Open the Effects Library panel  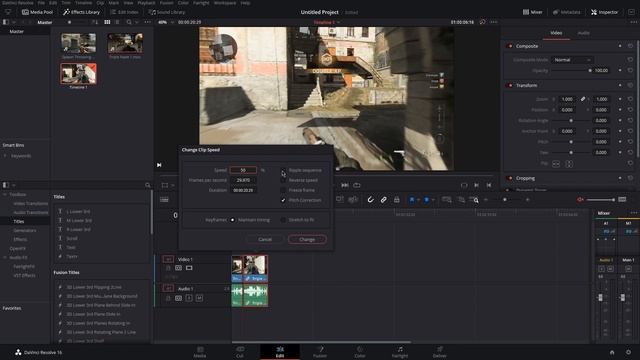pyautogui.click(x=81, y=12)
